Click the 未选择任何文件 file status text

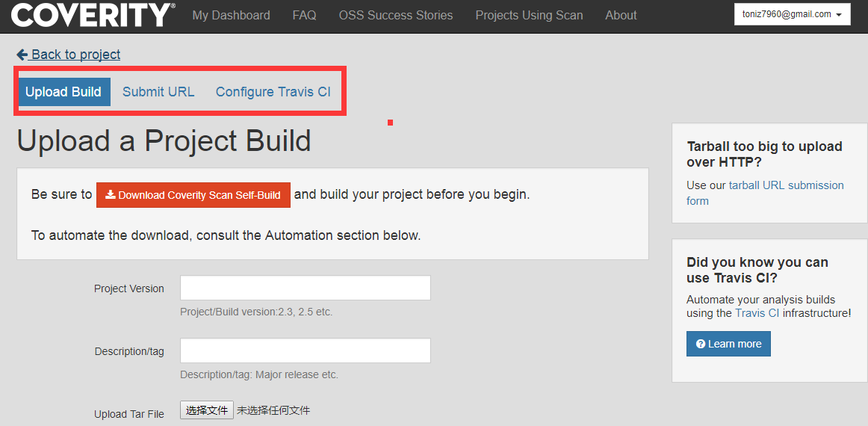click(x=273, y=410)
